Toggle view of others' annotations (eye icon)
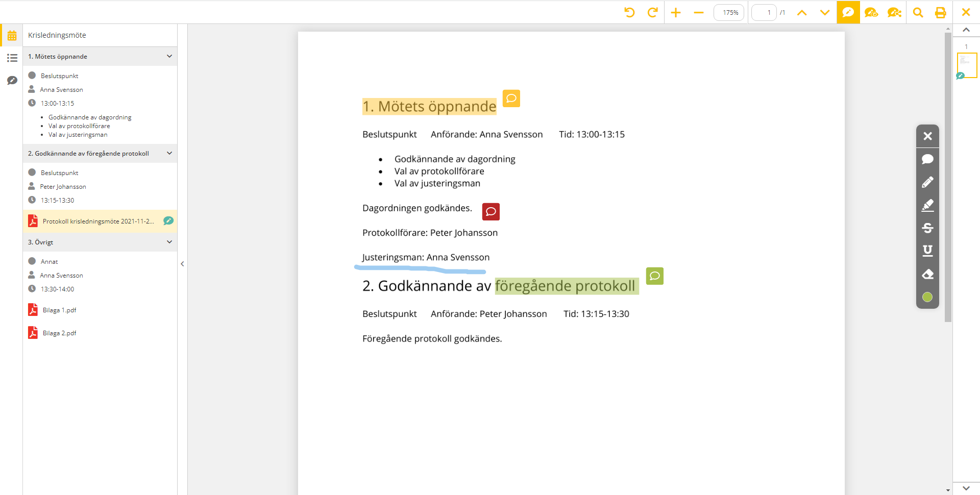The height and width of the screenshot is (495, 980). tap(871, 12)
